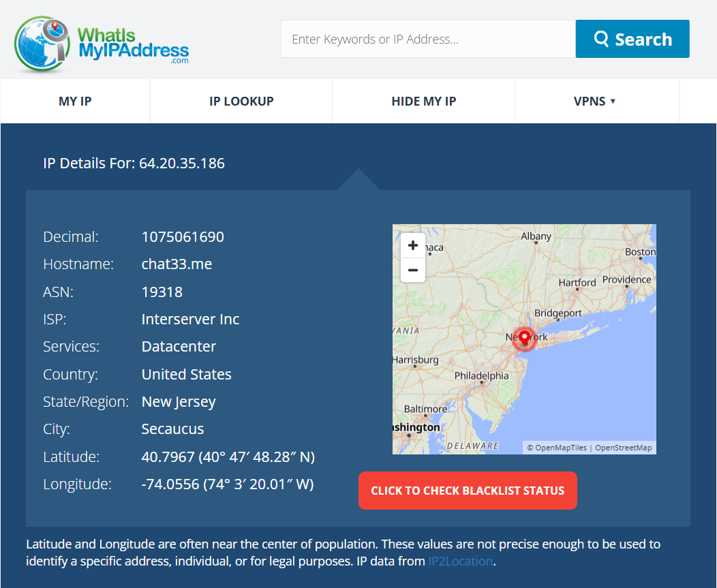Viewport: 717px width, 588px height.
Task: Open the OpenStreetMap attribution link
Action: [x=623, y=448]
